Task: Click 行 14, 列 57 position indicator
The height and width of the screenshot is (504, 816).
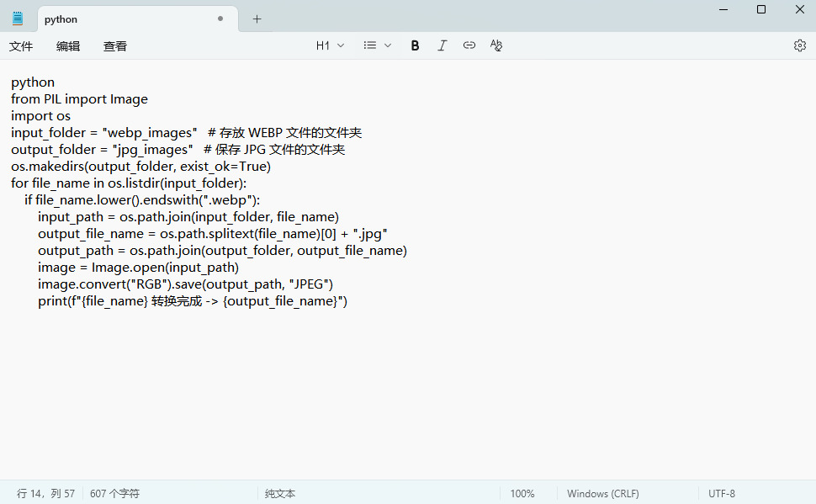Action: (45, 493)
